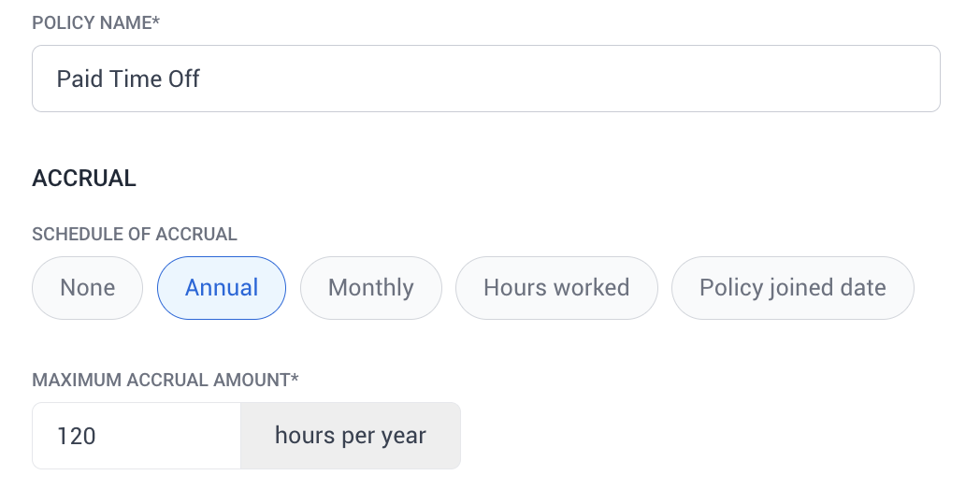The image size is (980, 490).
Task: Pick the Policy joined date option
Action: [x=792, y=288]
